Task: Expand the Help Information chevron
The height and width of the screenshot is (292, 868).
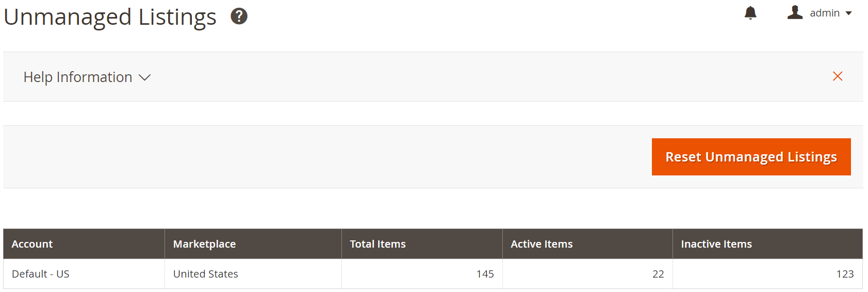Action: [x=145, y=77]
